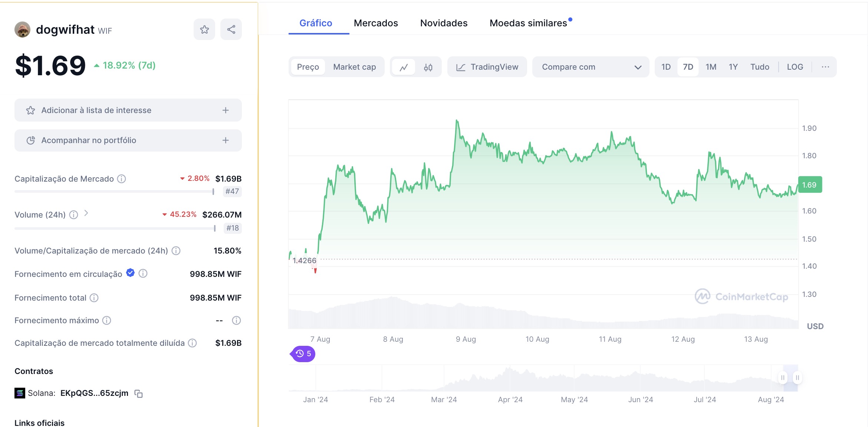868x427 pixels.
Task: Set chart range to 7D
Action: click(x=688, y=67)
